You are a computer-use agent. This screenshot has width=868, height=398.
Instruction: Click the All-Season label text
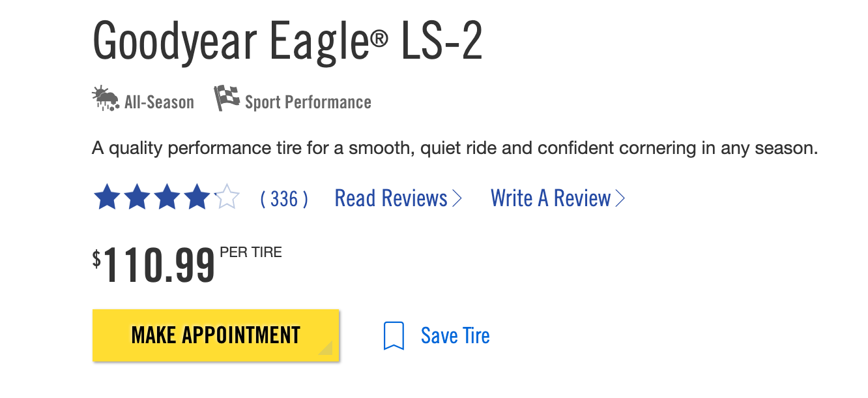(x=159, y=102)
